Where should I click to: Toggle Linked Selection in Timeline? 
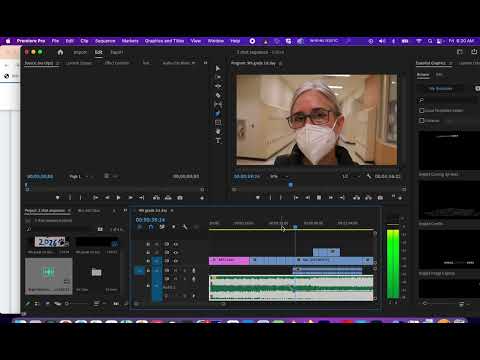coord(162,227)
